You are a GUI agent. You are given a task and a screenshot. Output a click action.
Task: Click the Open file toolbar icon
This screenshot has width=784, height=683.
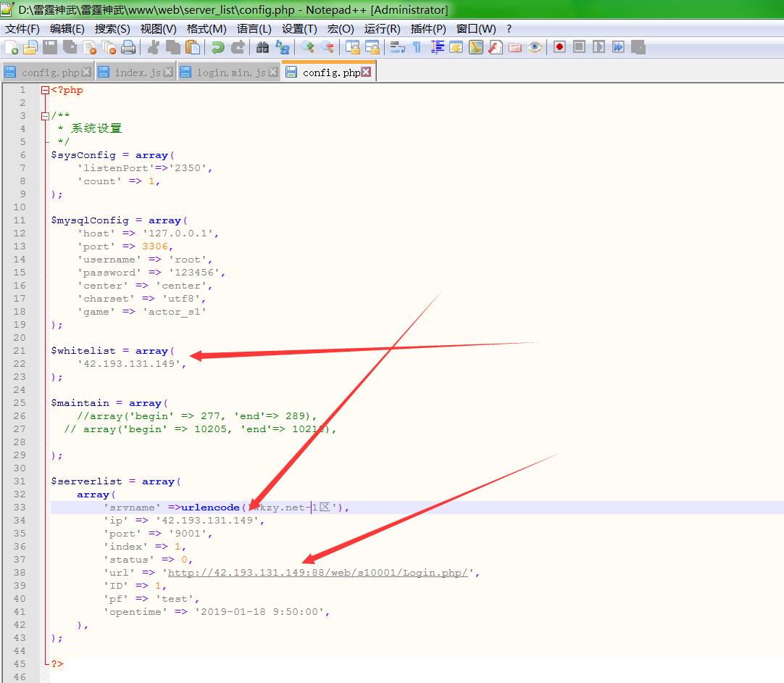coord(30,48)
